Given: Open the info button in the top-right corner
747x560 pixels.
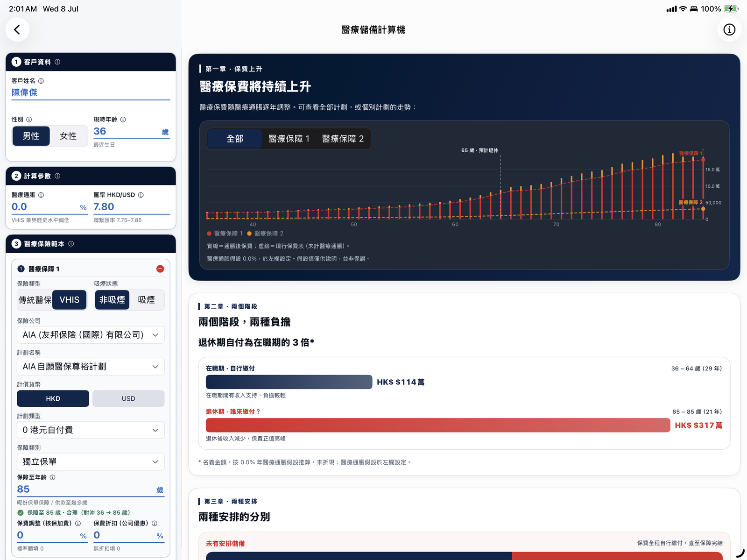Looking at the screenshot, I should point(729,30).
